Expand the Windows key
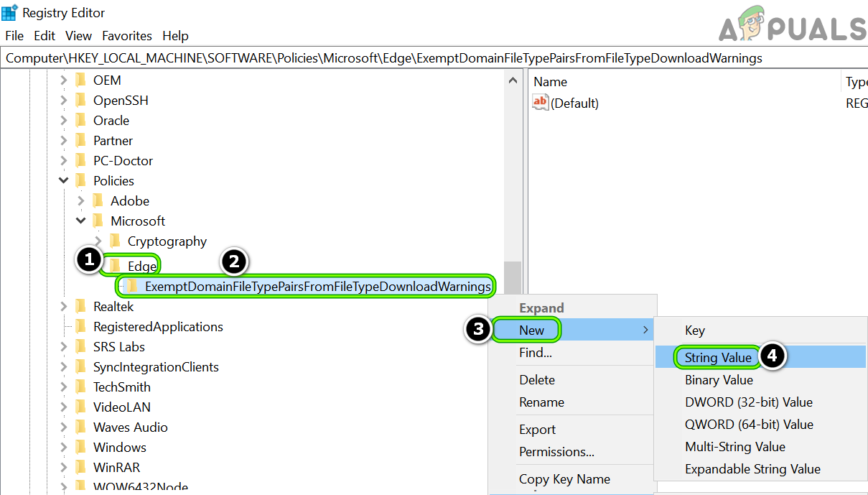 click(64, 448)
